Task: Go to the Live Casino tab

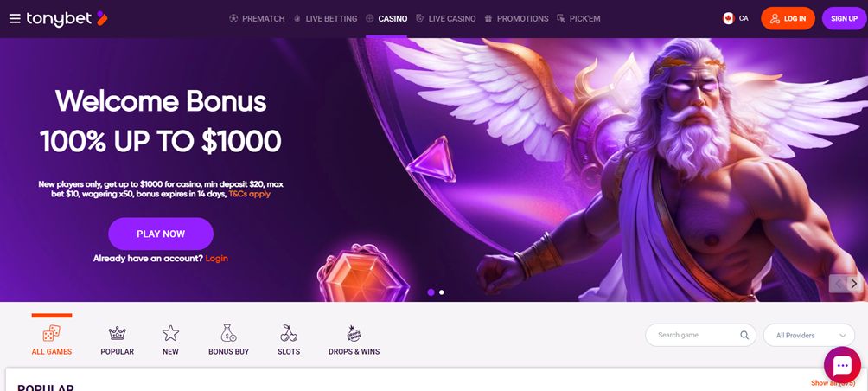Action: click(x=445, y=19)
